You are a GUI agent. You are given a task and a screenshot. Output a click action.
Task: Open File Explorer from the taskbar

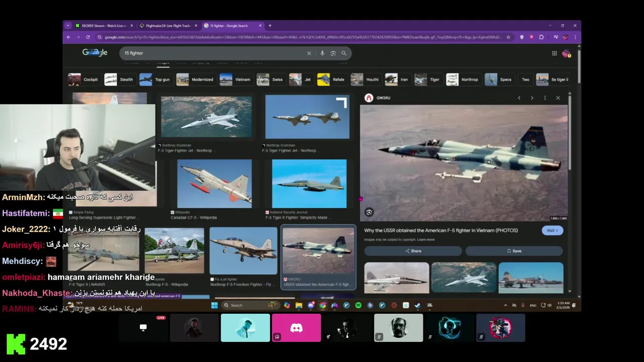tap(299, 305)
